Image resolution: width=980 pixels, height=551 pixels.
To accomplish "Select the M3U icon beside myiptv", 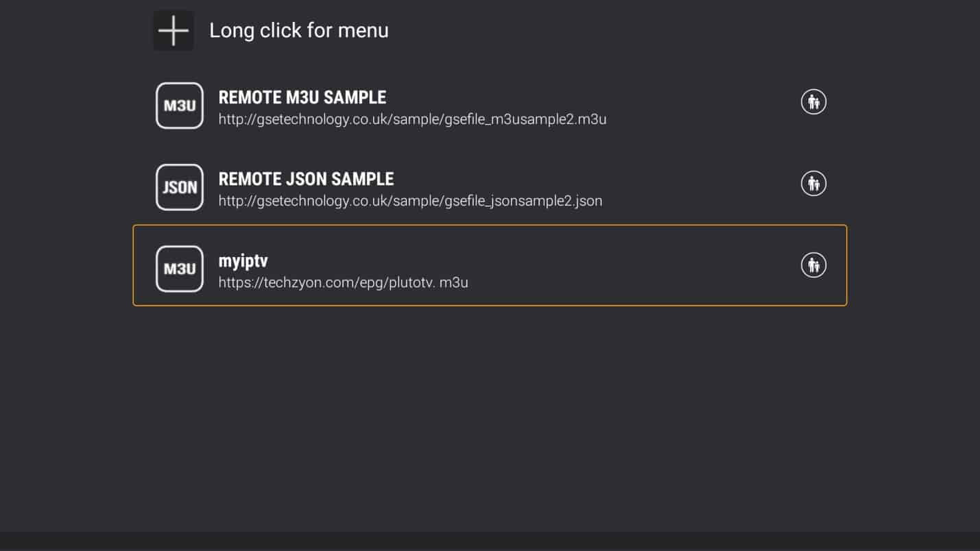I will click(180, 269).
